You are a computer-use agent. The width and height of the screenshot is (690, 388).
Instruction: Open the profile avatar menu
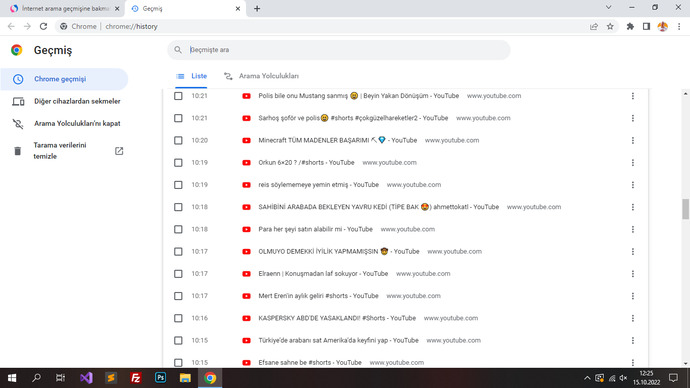(x=663, y=26)
